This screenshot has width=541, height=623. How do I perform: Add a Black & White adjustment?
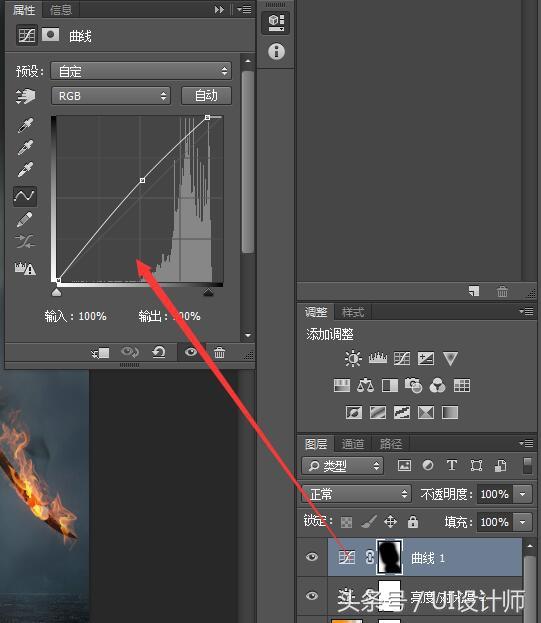390,385
